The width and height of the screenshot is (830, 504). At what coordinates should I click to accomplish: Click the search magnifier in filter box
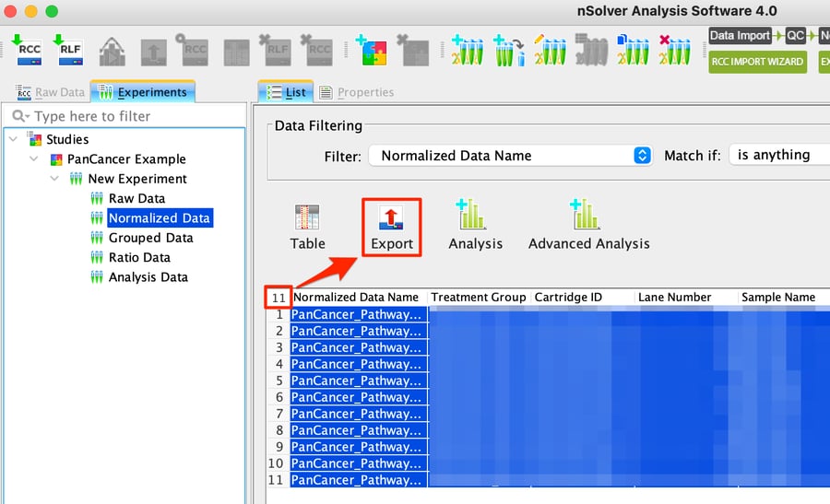20,116
